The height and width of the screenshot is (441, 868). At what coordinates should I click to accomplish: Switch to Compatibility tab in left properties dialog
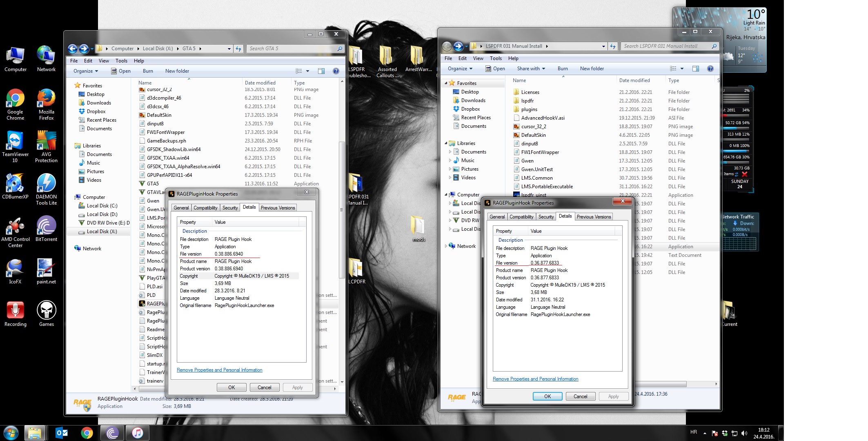pyautogui.click(x=205, y=208)
